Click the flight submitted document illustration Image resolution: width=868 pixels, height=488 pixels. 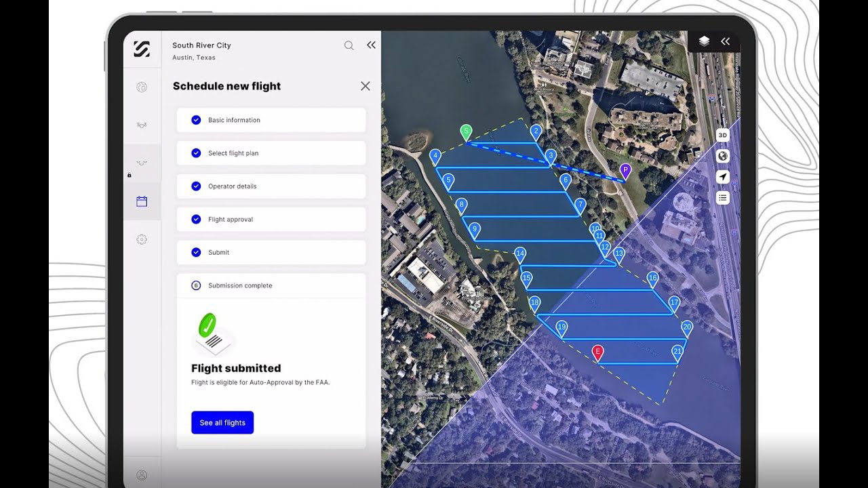point(213,333)
